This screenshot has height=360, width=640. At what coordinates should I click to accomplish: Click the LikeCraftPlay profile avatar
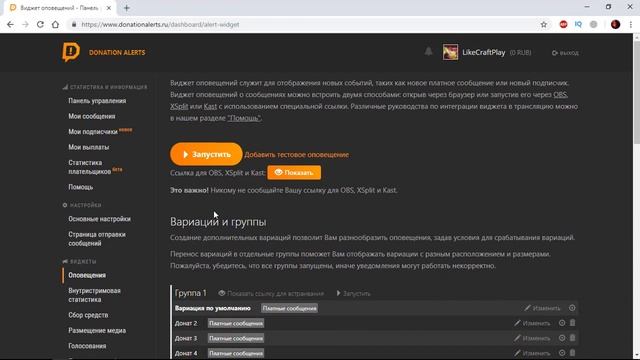click(x=450, y=52)
